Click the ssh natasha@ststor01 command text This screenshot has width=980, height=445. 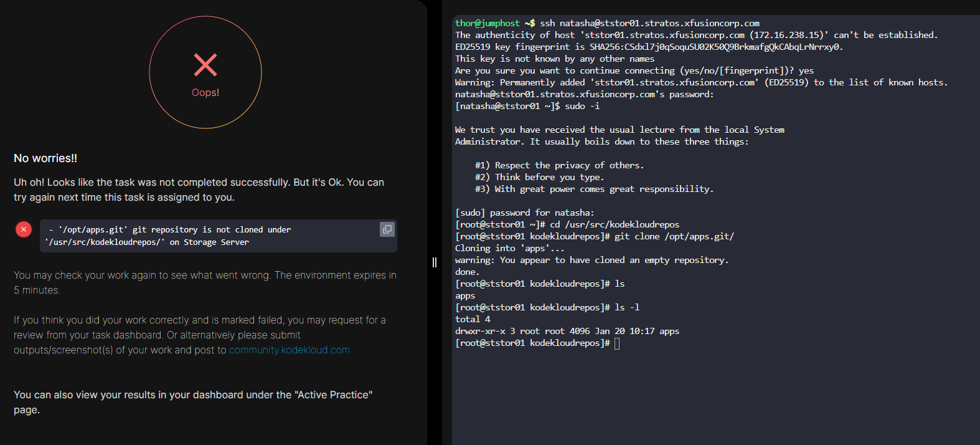(649, 23)
